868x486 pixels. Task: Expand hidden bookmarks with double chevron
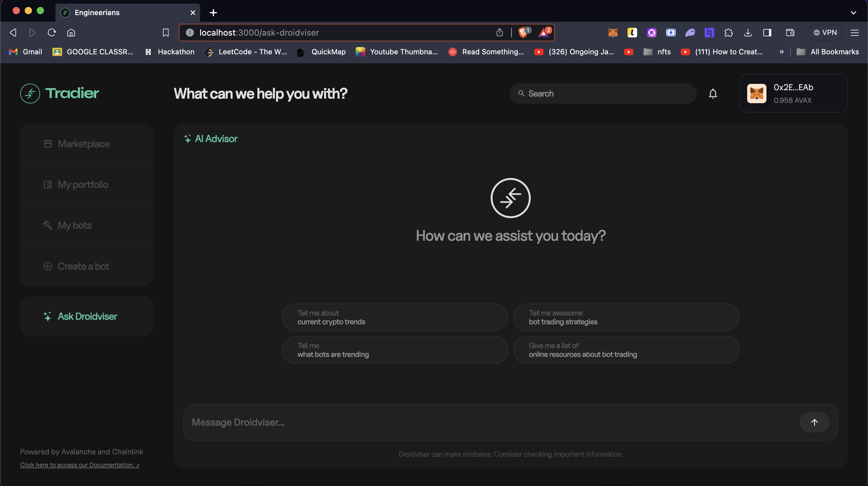(782, 52)
